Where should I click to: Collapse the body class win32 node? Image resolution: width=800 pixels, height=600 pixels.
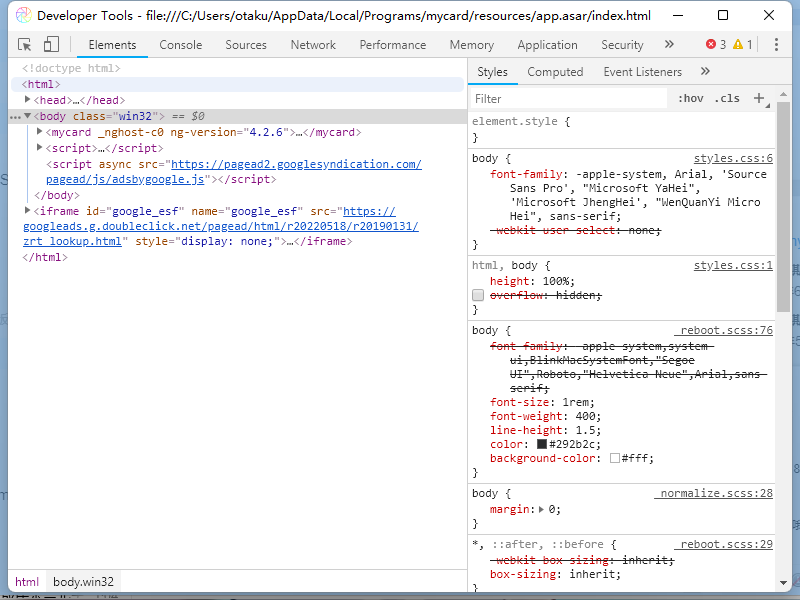coord(28,116)
